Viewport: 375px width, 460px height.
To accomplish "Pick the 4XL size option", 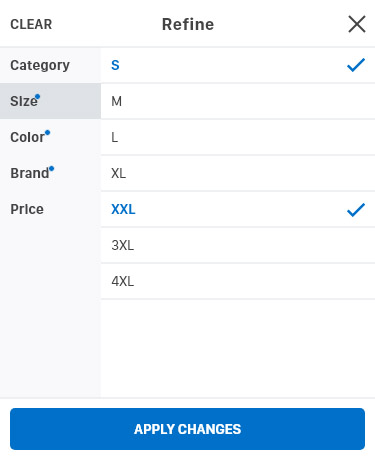I will tap(238, 282).
